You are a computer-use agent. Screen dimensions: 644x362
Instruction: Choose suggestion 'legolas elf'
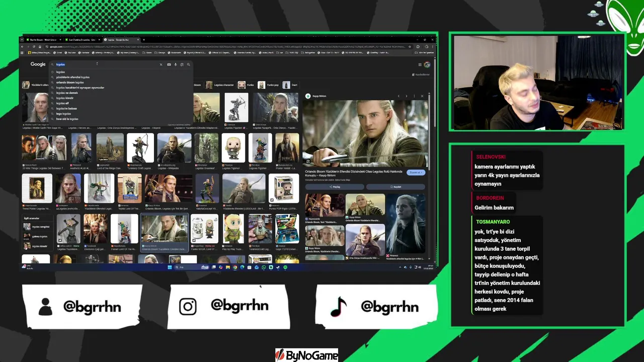pos(62,103)
